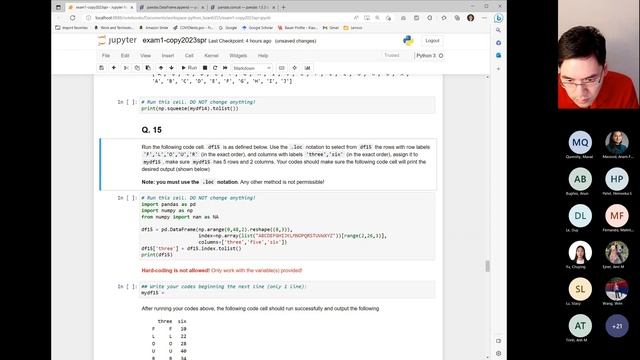Image resolution: width=640 pixels, height=360 pixels.
Task: Open the Google Scholar bookmark
Action: click(258, 28)
